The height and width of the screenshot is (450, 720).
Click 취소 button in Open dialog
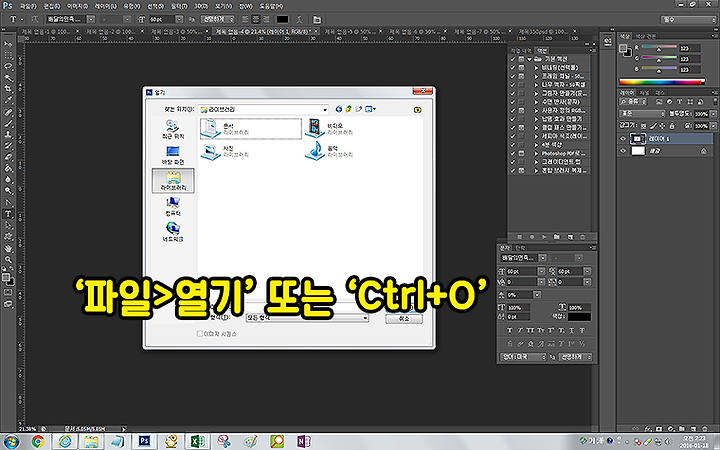(x=404, y=319)
